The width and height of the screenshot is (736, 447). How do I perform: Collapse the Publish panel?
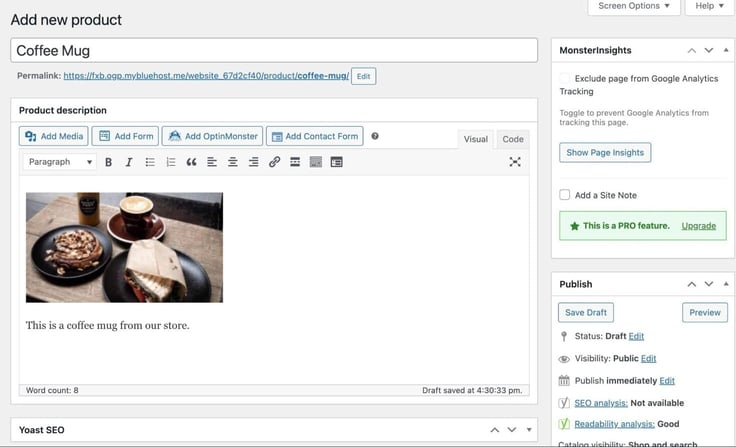[726, 284]
